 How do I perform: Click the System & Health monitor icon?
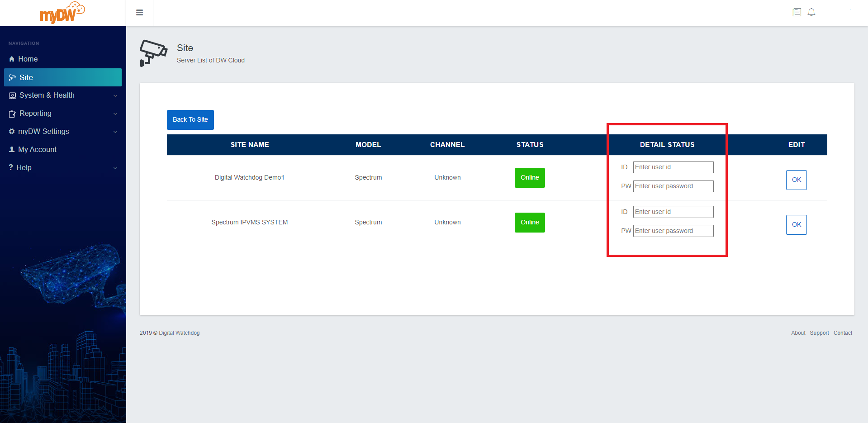12,95
